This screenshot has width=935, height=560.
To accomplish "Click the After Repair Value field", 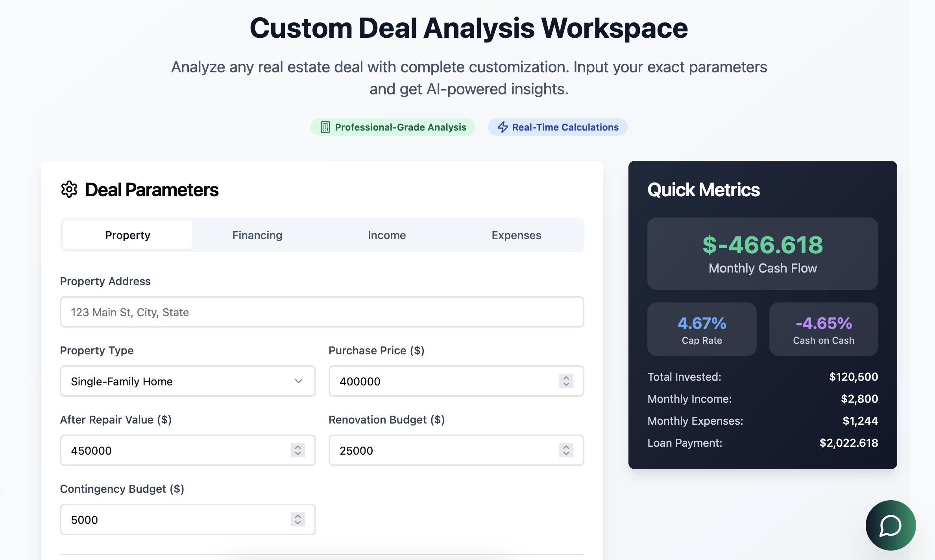I will click(x=188, y=450).
